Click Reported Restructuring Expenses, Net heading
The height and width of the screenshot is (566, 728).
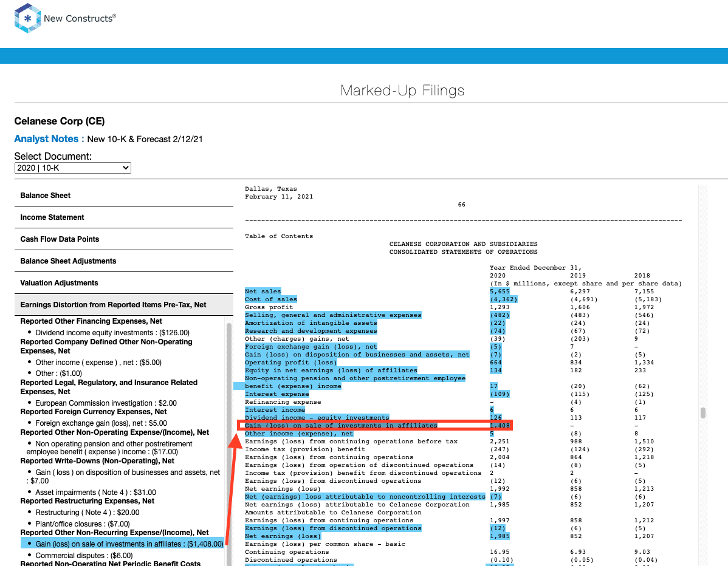pyautogui.click(x=88, y=501)
